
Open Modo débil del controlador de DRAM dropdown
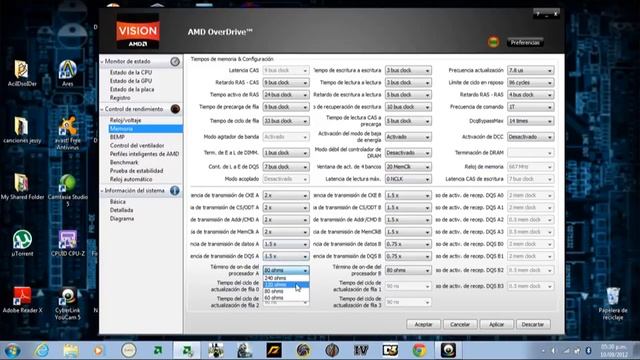408,153
